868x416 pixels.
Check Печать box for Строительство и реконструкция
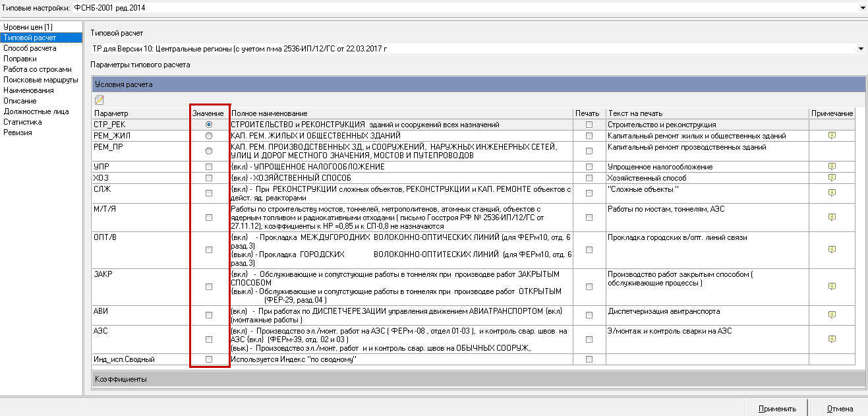pos(589,125)
